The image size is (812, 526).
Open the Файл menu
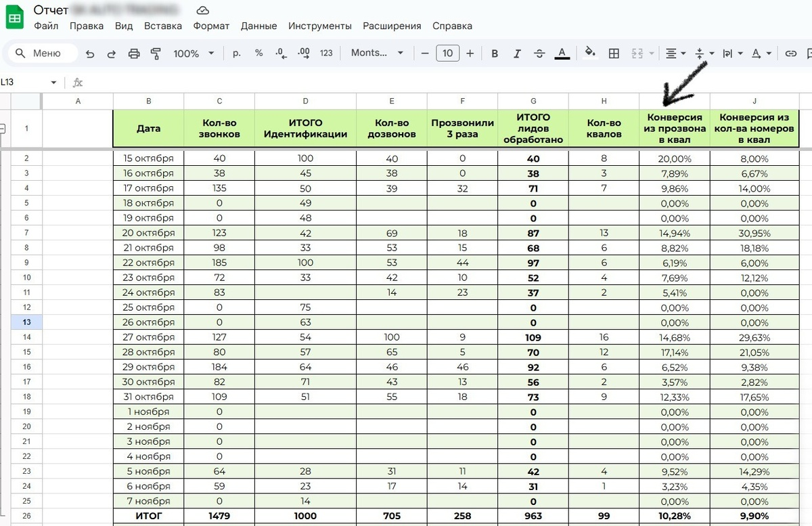pyautogui.click(x=46, y=26)
